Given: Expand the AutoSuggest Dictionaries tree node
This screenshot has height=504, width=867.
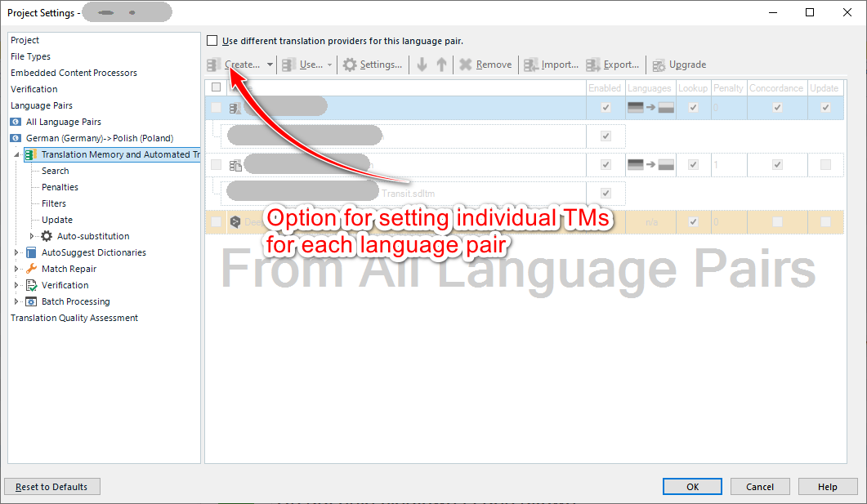Looking at the screenshot, I should tap(18, 252).
